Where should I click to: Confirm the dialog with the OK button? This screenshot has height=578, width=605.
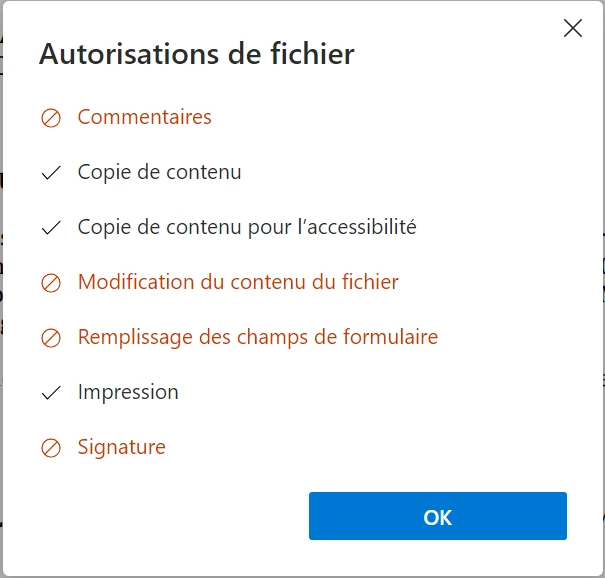[438, 516]
